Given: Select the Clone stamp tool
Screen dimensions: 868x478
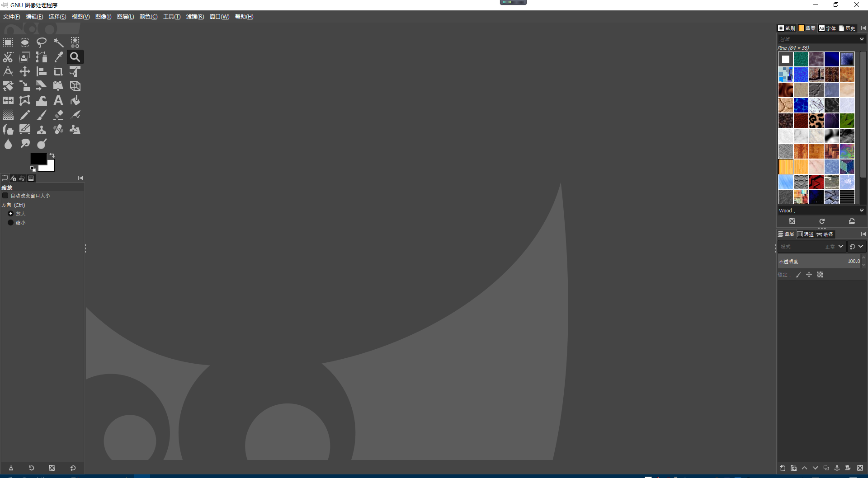Looking at the screenshot, I should point(42,130).
